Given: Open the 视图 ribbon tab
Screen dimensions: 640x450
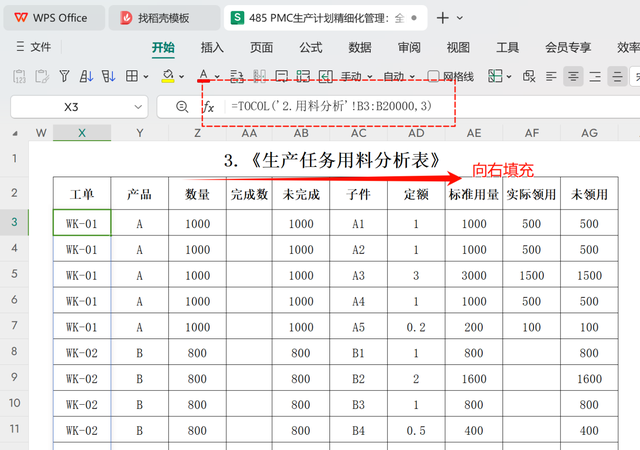Looking at the screenshot, I should (458, 47).
